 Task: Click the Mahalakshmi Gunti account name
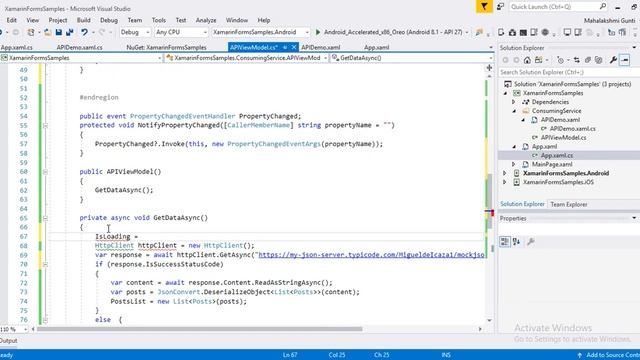tap(610, 20)
